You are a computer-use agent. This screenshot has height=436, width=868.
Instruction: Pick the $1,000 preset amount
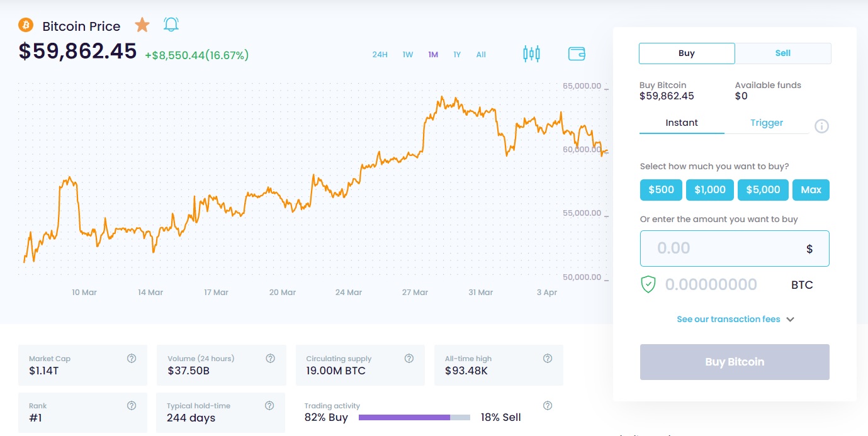[710, 190]
